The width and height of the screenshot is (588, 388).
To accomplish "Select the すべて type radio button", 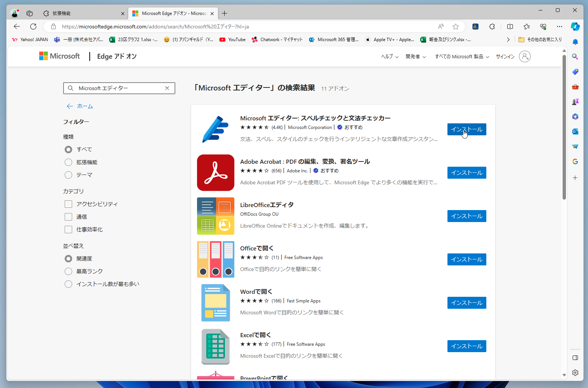I will 68,150.
